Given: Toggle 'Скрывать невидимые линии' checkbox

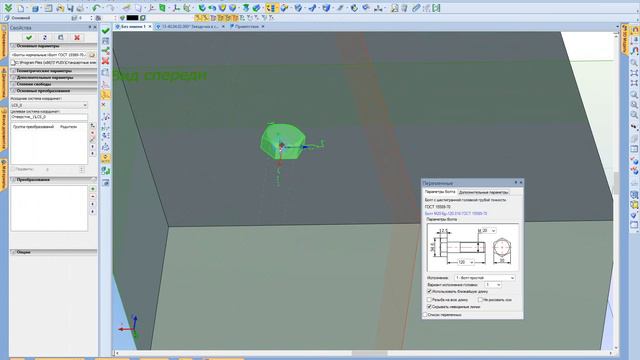Looking at the screenshot, I should [x=429, y=307].
